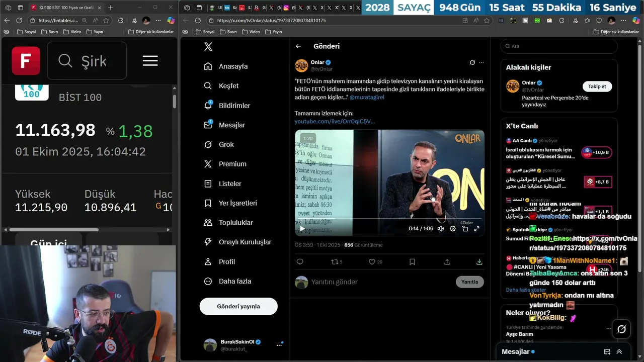Open the Ayşe Barım trending topic
This screenshot has width=644, height=362.
click(x=558, y=334)
